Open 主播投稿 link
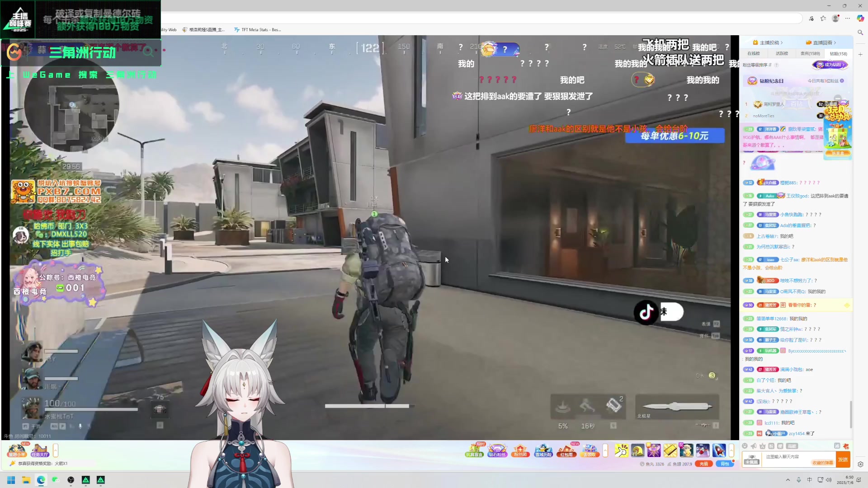The width and height of the screenshot is (868, 488). tap(768, 42)
